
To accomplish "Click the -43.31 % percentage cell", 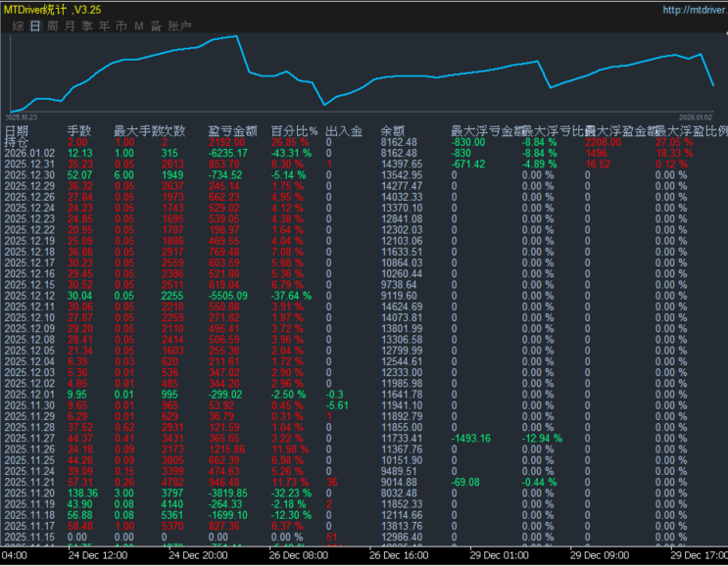I will 291,153.
